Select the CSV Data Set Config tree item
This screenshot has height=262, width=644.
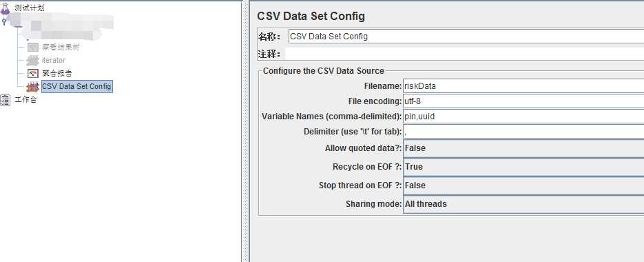point(77,86)
